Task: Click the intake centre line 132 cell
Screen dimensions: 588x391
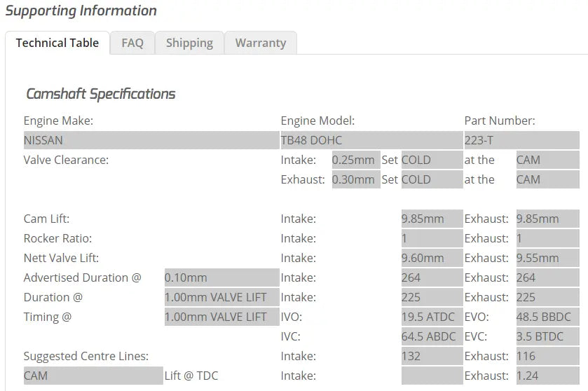Action: point(432,356)
